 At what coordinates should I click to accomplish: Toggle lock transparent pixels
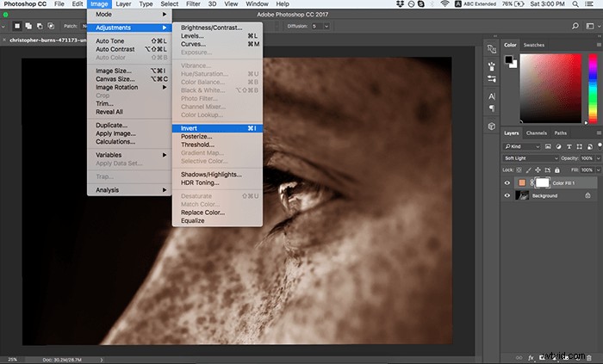(519, 170)
